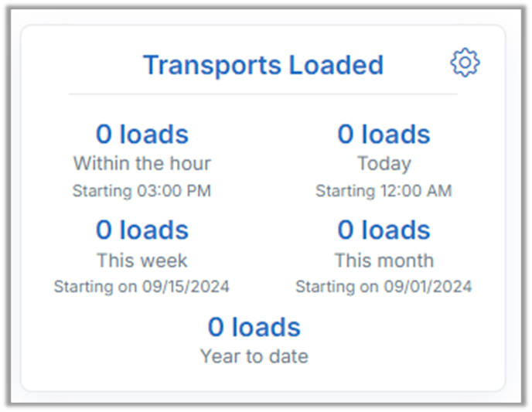The width and height of the screenshot is (532, 412).
Task: Click Starting 12:00 AM text
Action: 384,191
